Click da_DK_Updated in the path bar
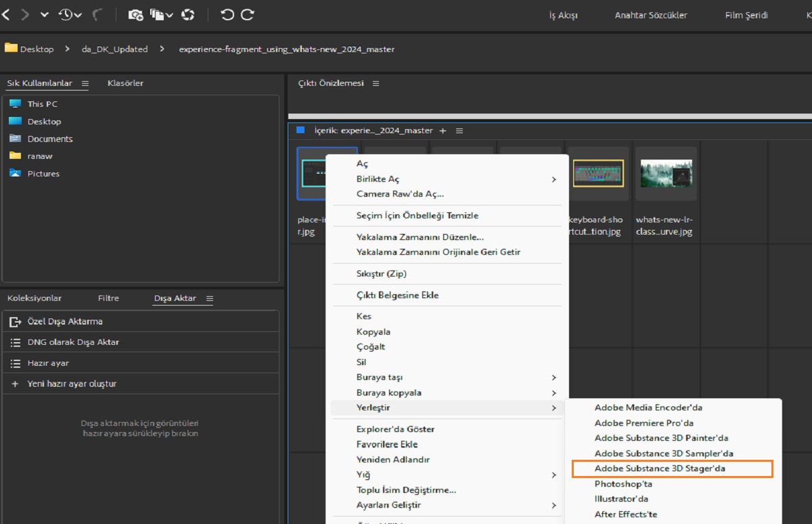812x524 pixels. pyautogui.click(x=114, y=49)
